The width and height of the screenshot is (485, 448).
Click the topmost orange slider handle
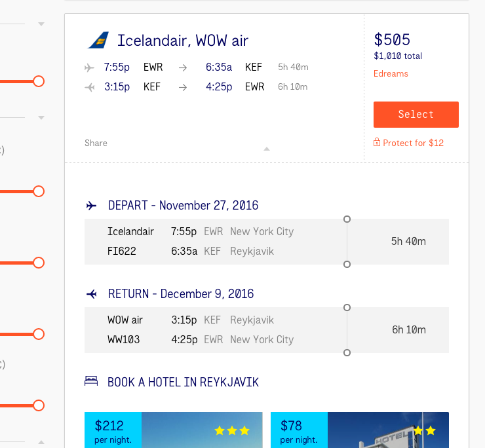39,81
